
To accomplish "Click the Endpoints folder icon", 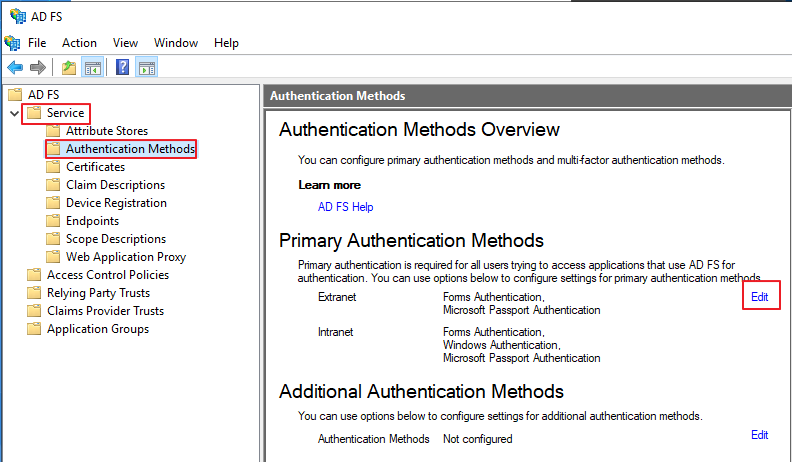I will (x=53, y=221).
